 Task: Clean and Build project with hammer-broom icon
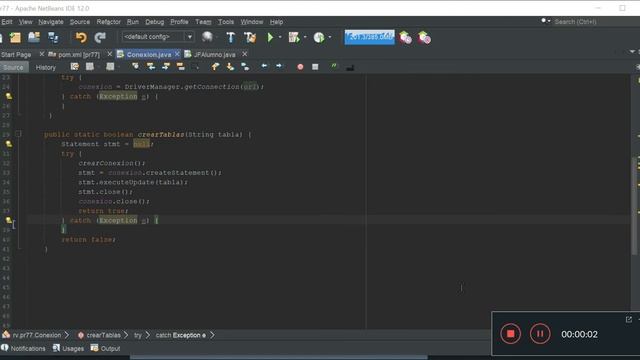click(250, 38)
